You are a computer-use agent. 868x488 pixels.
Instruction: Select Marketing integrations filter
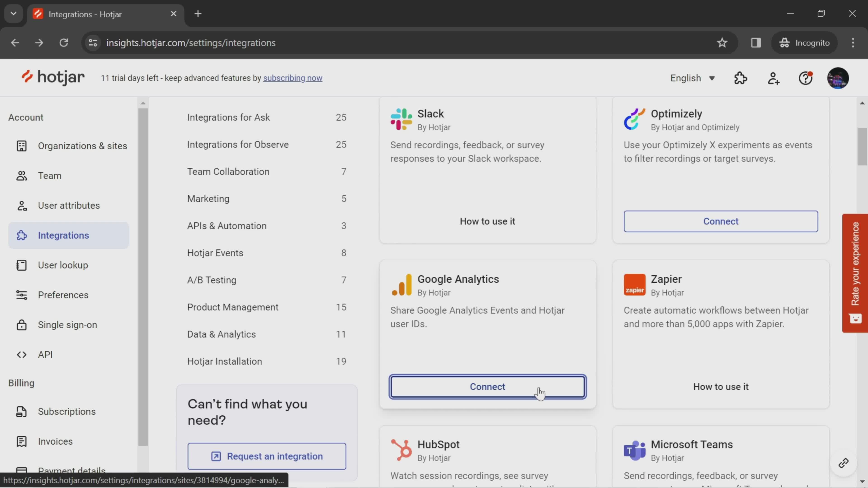tap(208, 198)
